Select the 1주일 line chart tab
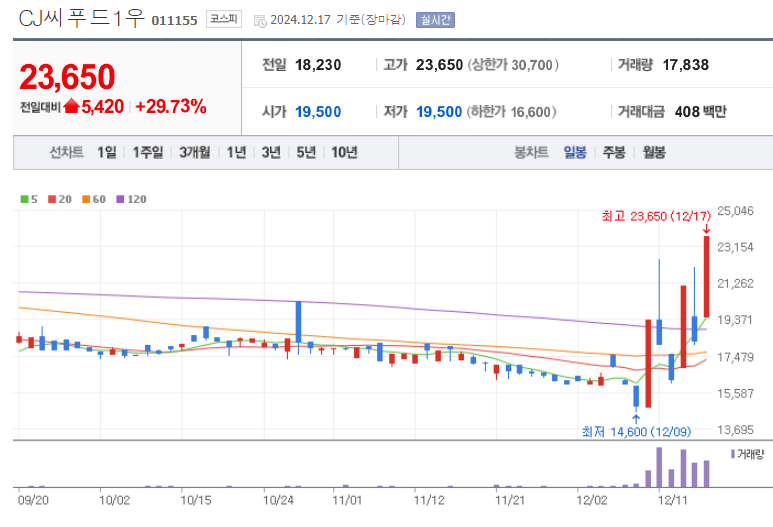Viewport: 773px width, 527px height. point(148,152)
